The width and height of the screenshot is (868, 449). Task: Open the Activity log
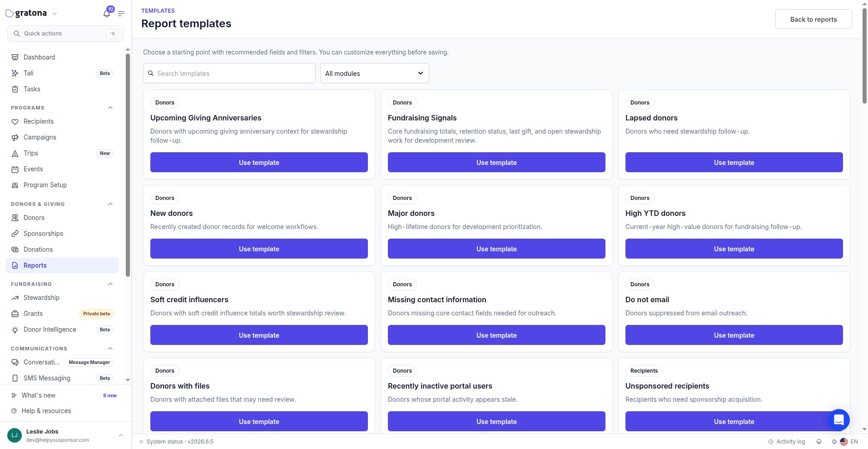[x=787, y=442]
